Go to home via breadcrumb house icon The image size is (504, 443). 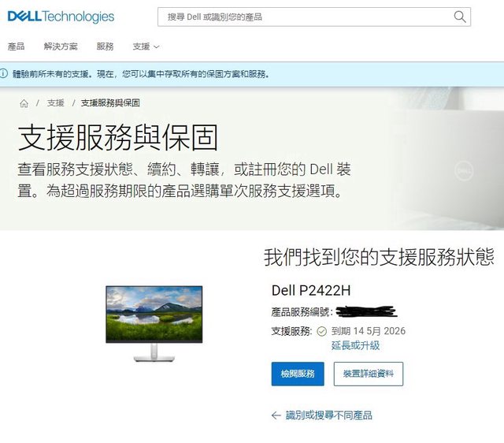tap(24, 103)
